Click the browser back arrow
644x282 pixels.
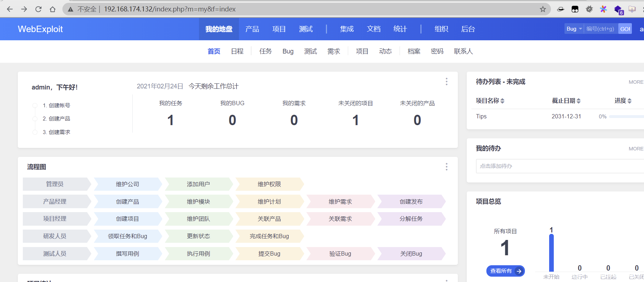pos(10,9)
